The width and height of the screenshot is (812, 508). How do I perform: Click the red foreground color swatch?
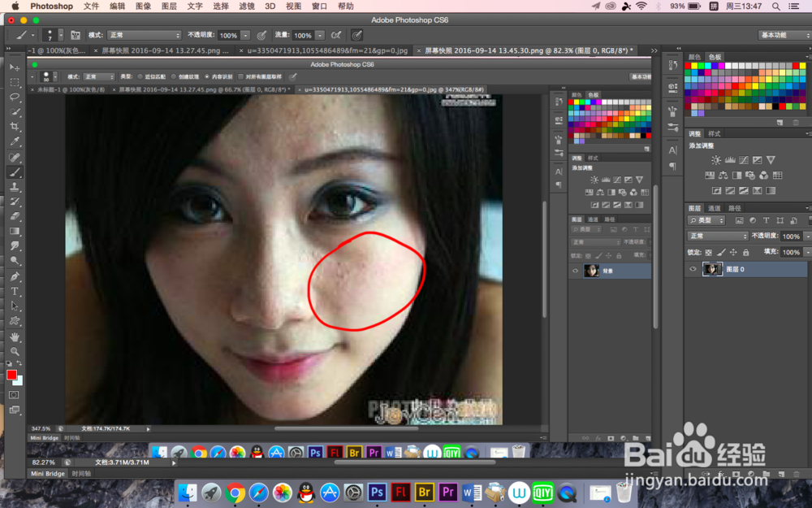click(x=11, y=375)
